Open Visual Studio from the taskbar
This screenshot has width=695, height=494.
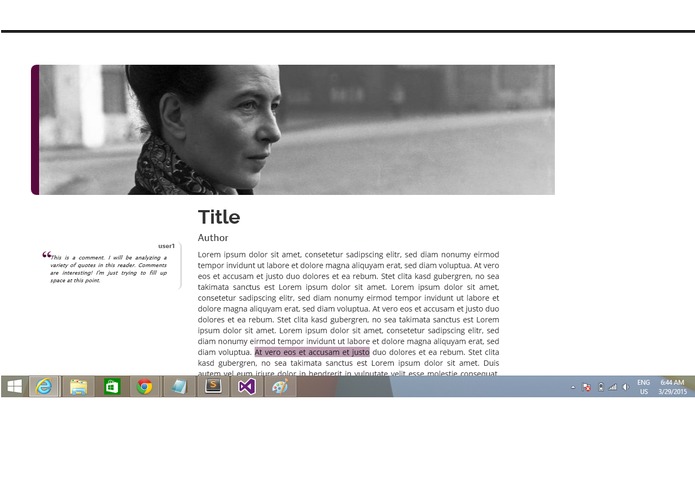(x=246, y=386)
